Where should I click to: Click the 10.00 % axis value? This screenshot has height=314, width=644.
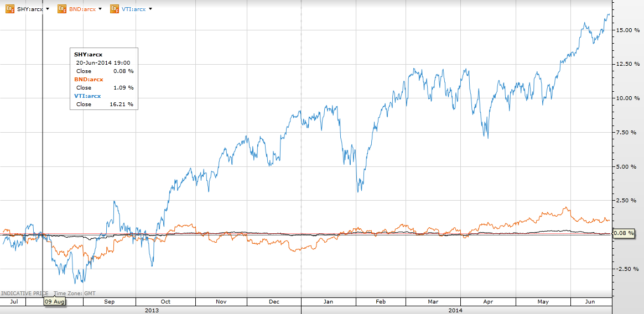pyautogui.click(x=629, y=98)
